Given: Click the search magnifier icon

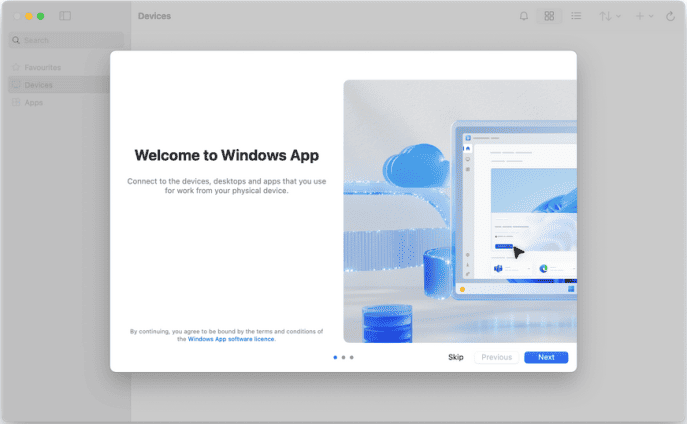Looking at the screenshot, I should (16, 40).
